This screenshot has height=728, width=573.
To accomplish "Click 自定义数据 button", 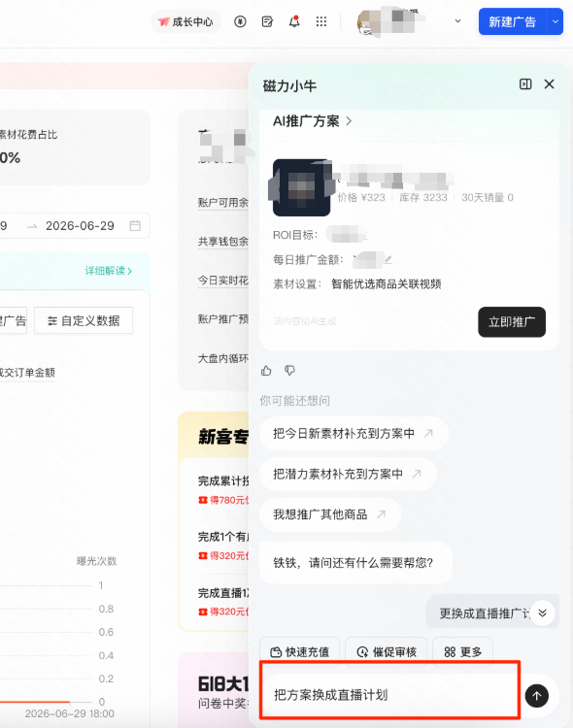I will [x=84, y=320].
